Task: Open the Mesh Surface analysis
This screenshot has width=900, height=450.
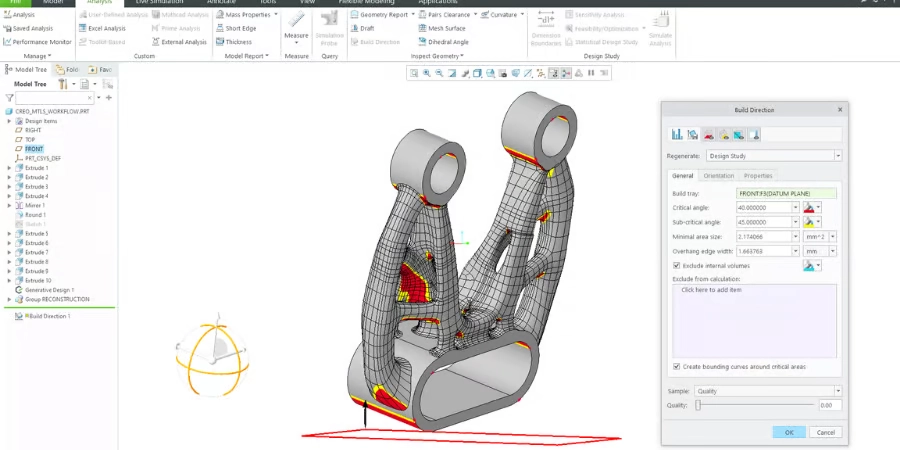Action: click(x=442, y=28)
